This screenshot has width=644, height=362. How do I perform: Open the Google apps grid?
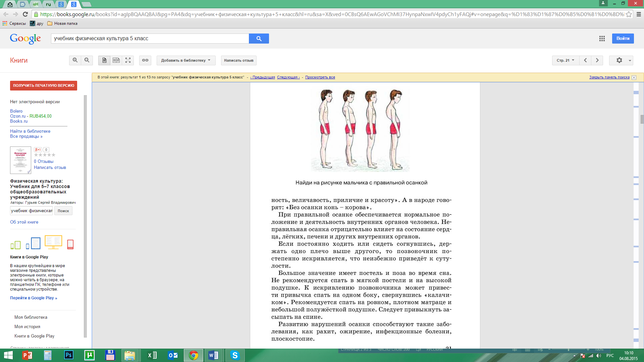tap(602, 39)
